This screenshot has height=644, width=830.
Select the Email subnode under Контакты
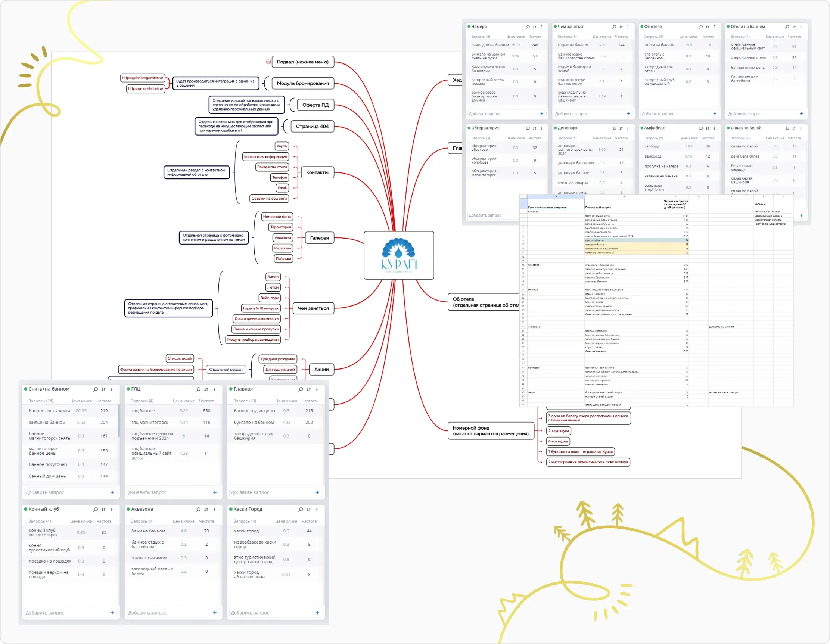(x=282, y=188)
